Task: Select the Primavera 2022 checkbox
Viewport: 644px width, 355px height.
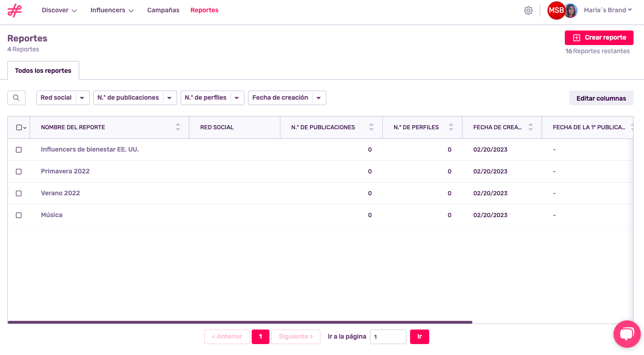Action: point(19,172)
